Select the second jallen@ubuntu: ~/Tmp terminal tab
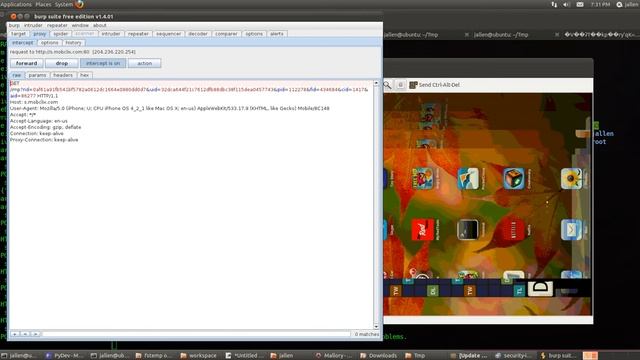 (x=501, y=35)
